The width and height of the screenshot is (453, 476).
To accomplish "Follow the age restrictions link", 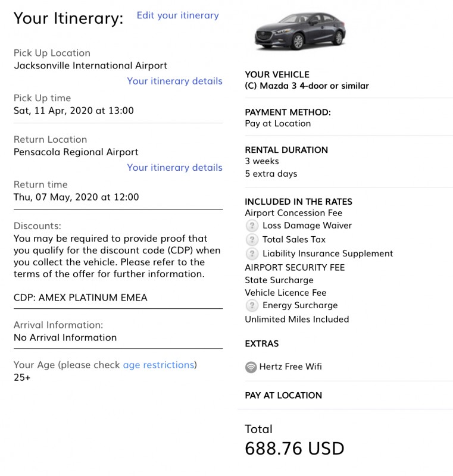I will pos(158,365).
